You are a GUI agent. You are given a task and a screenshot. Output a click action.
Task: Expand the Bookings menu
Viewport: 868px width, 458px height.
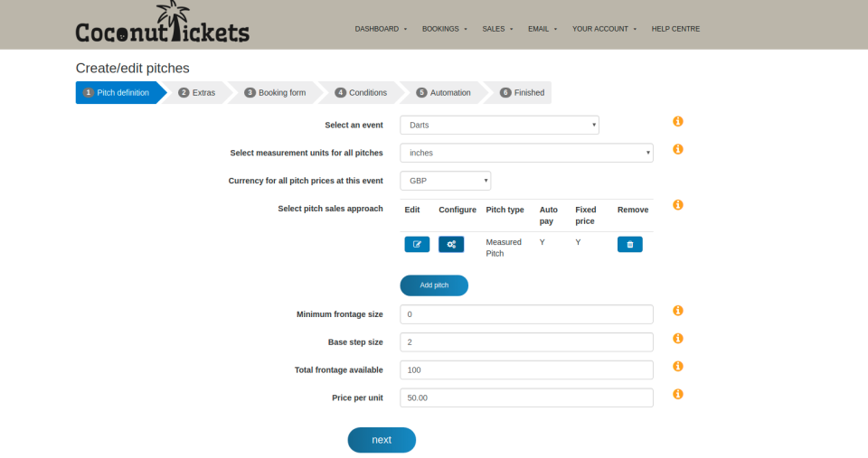pos(445,29)
